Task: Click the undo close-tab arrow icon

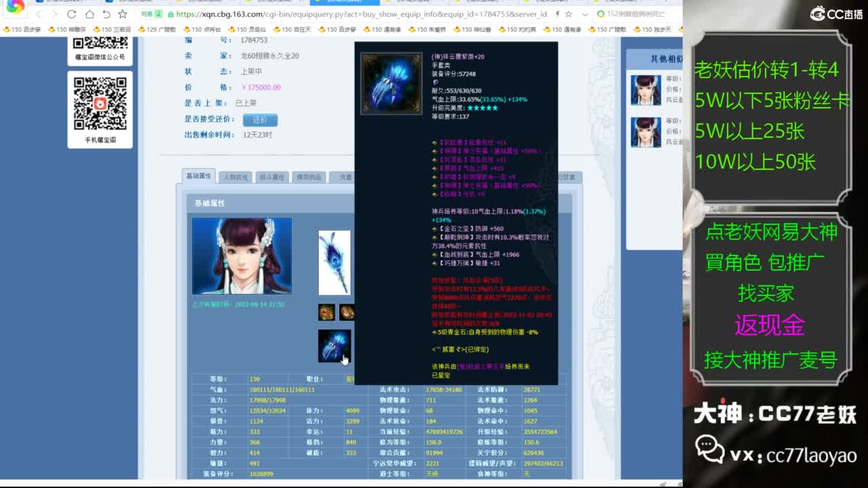Action: point(106,14)
